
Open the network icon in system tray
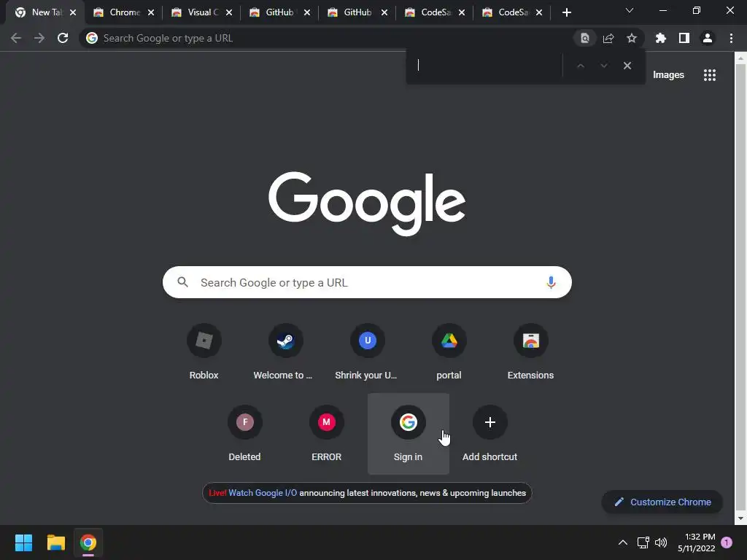(643, 542)
